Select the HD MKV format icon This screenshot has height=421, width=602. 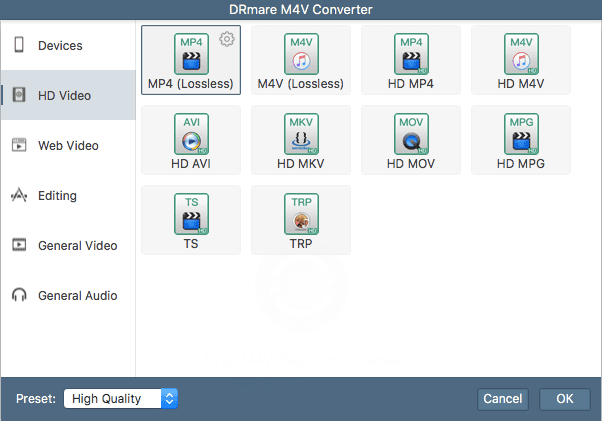(x=301, y=134)
